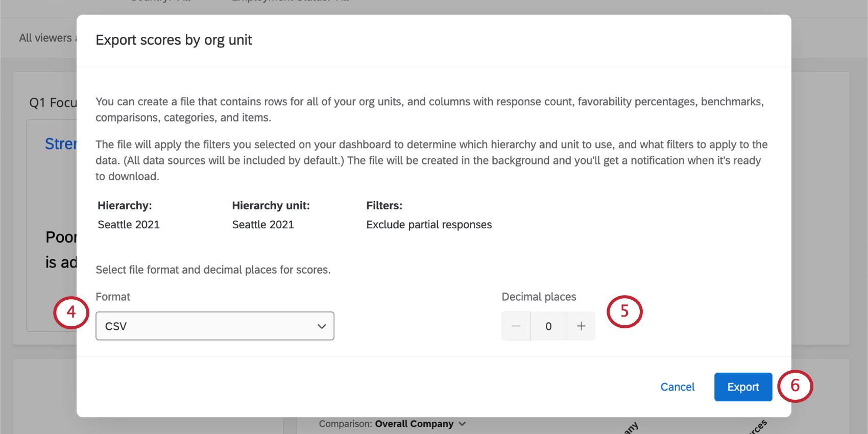This screenshot has width=868, height=434.
Task: Select Seattle 2021 under the Hierarchy label
Action: [129, 225]
